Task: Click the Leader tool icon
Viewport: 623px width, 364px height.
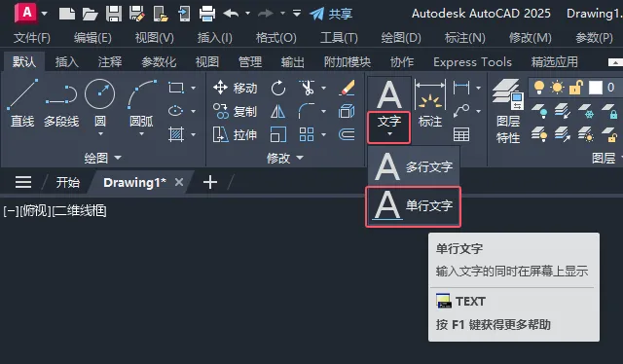Action: 461,111
